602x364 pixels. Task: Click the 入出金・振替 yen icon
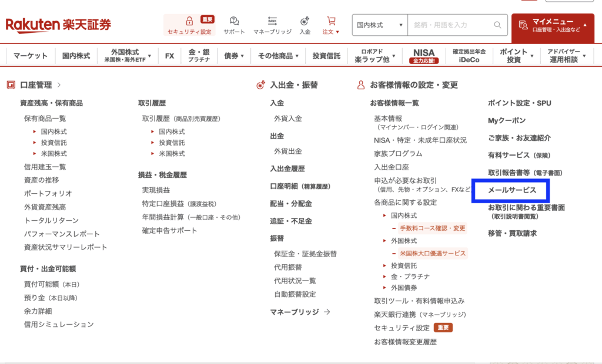260,85
